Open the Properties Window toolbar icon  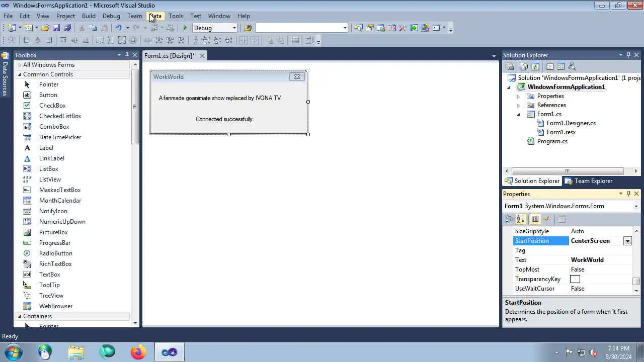click(369, 28)
